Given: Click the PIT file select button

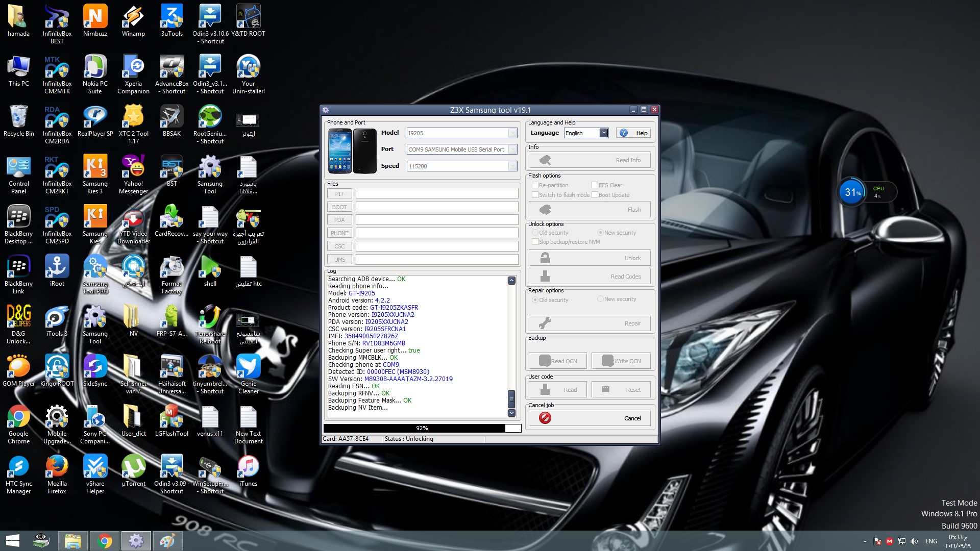Looking at the screenshot, I should tap(339, 194).
